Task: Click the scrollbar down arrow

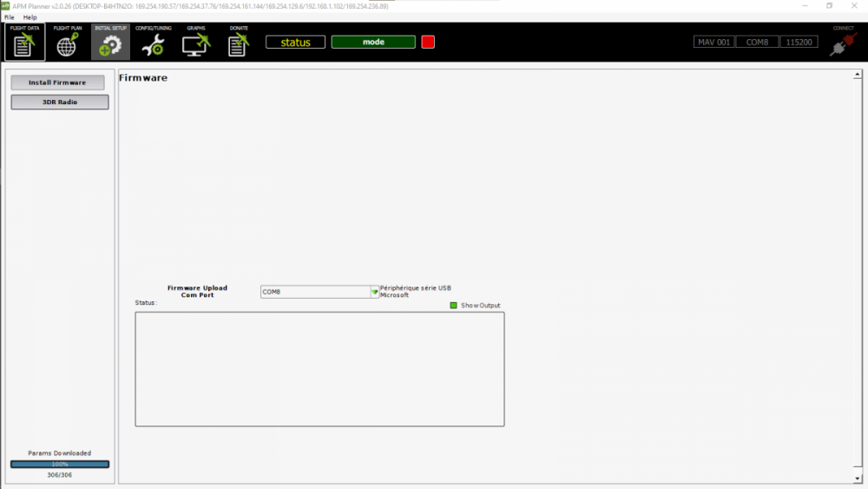Action: pos(857,479)
